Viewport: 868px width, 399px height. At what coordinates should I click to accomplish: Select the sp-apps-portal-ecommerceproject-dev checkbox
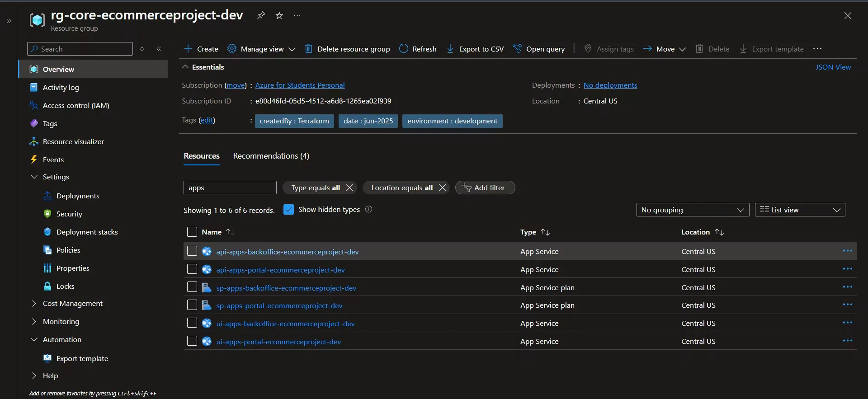tap(192, 305)
